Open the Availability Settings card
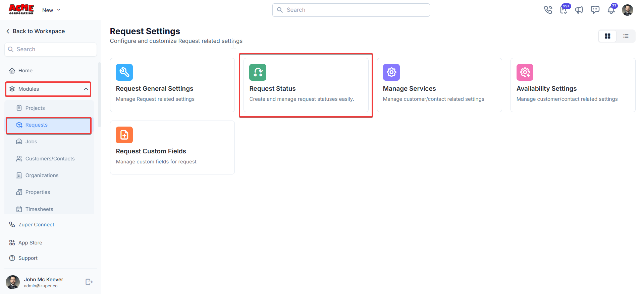 pyautogui.click(x=573, y=85)
